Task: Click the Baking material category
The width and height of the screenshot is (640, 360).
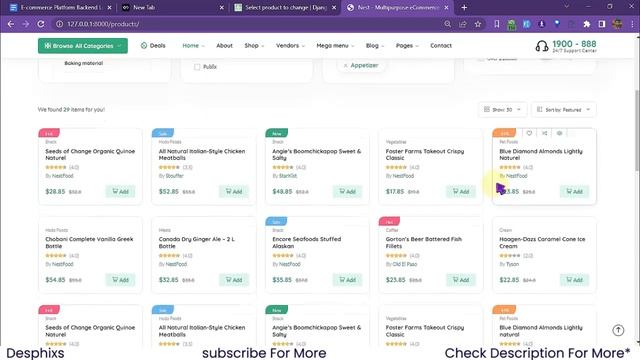Action: pyautogui.click(x=84, y=63)
